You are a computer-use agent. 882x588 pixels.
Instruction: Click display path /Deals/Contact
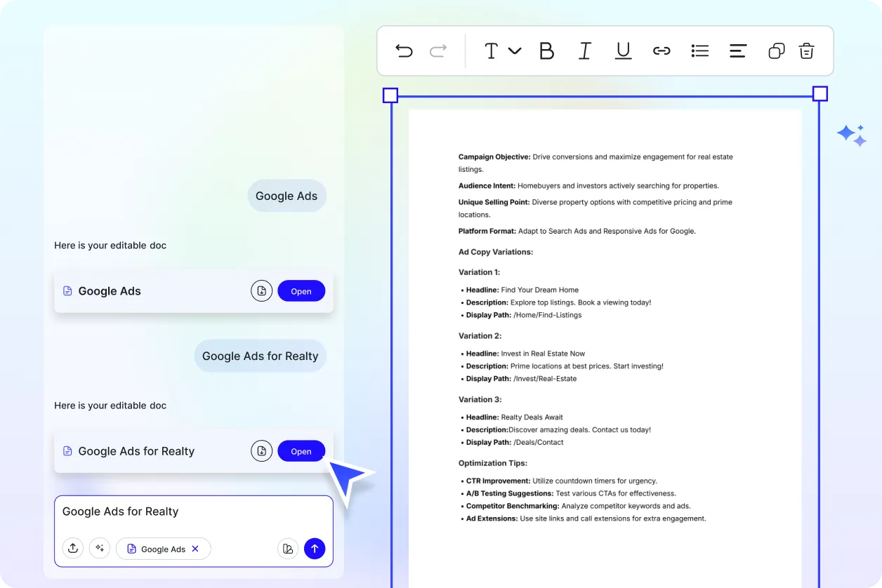point(515,443)
